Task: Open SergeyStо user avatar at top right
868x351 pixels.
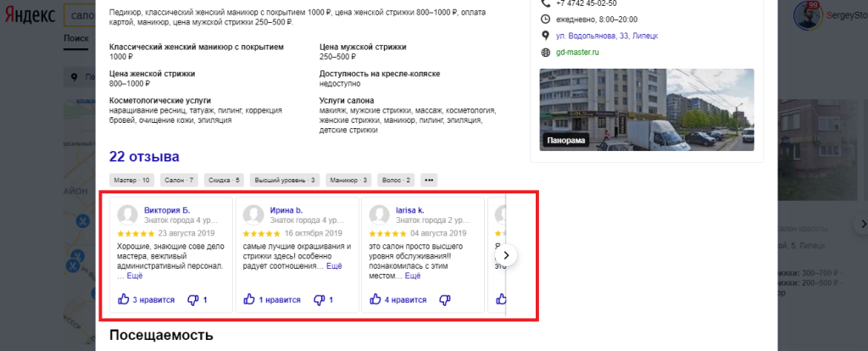Action: click(808, 15)
